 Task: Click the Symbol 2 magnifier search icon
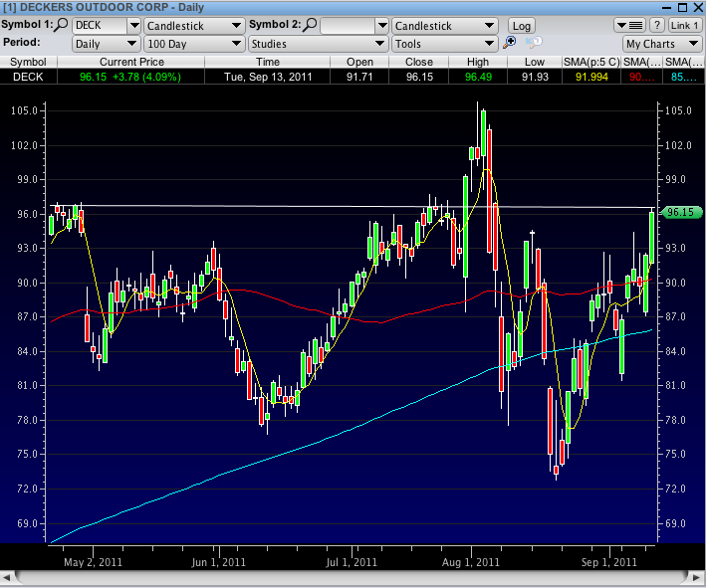(x=311, y=25)
